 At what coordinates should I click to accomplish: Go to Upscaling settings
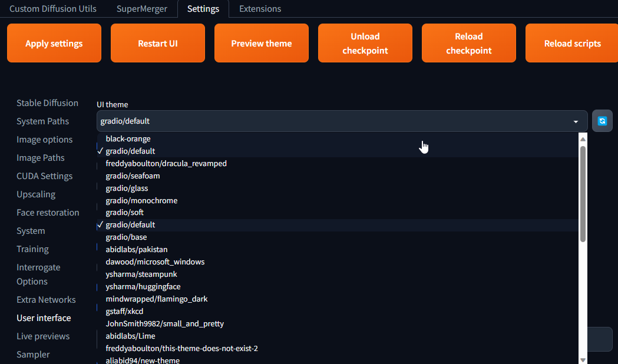(36, 194)
